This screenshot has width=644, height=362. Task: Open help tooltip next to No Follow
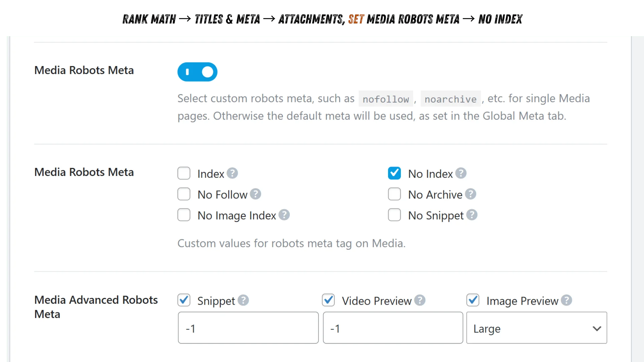click(x=255, y=194)
